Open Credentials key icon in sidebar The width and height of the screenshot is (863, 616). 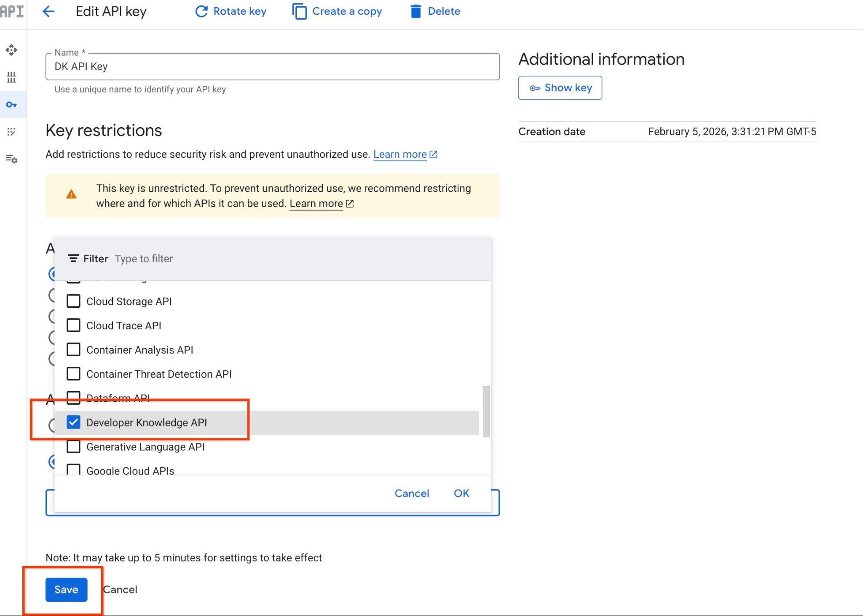point(11,104)
